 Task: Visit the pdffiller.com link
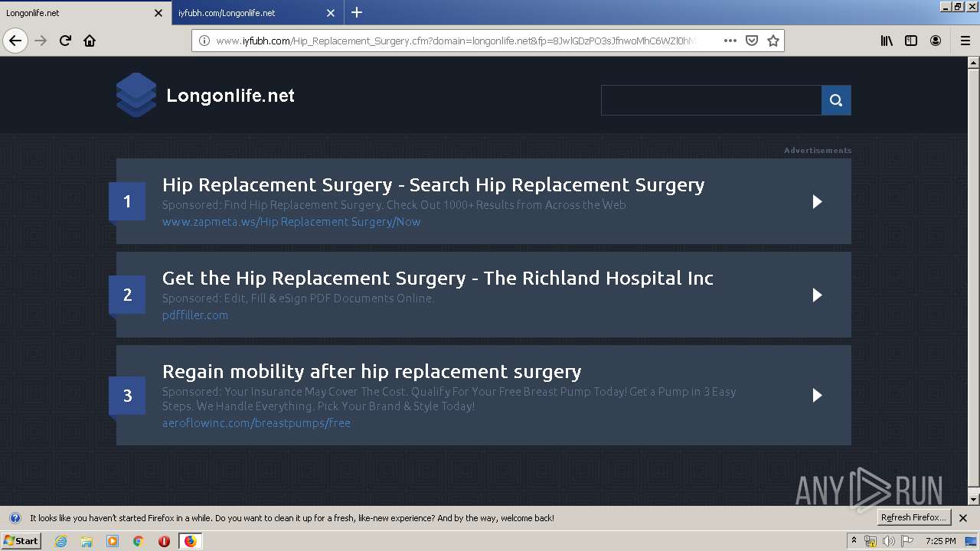[195, 315]
